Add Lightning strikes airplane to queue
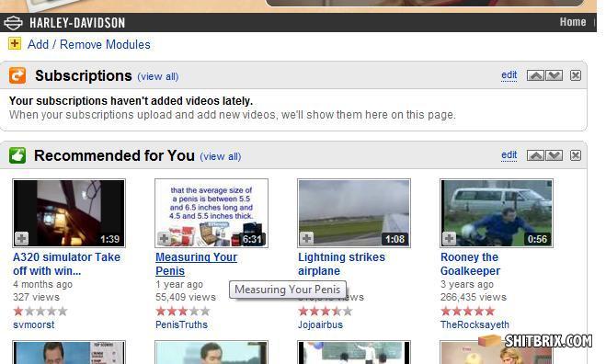 pos(307,238)
